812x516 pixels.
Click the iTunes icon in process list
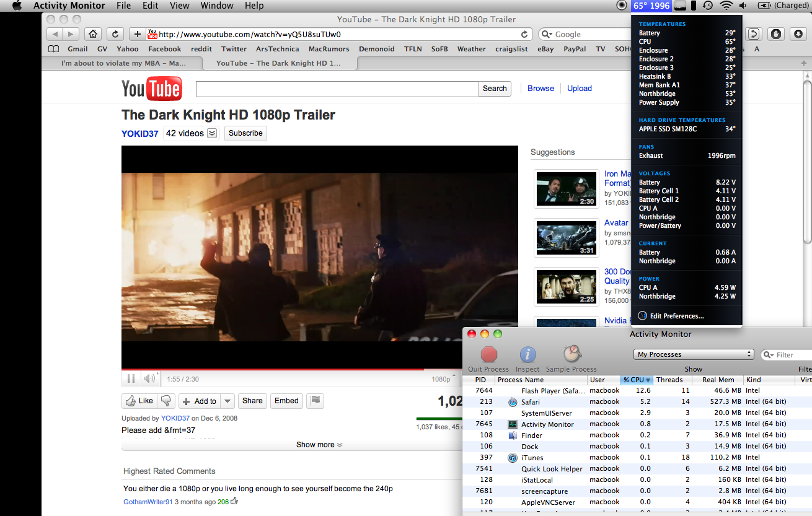[x=513, y=458]
